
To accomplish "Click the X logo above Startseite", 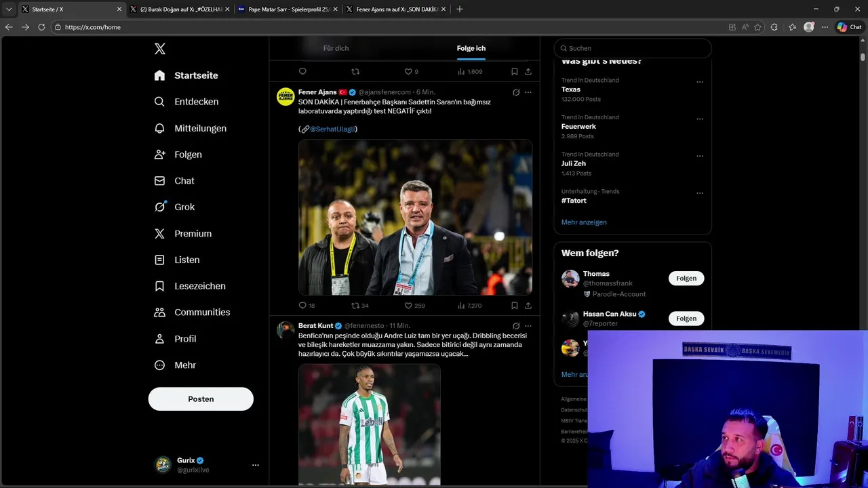I will [x=159, y=49].
